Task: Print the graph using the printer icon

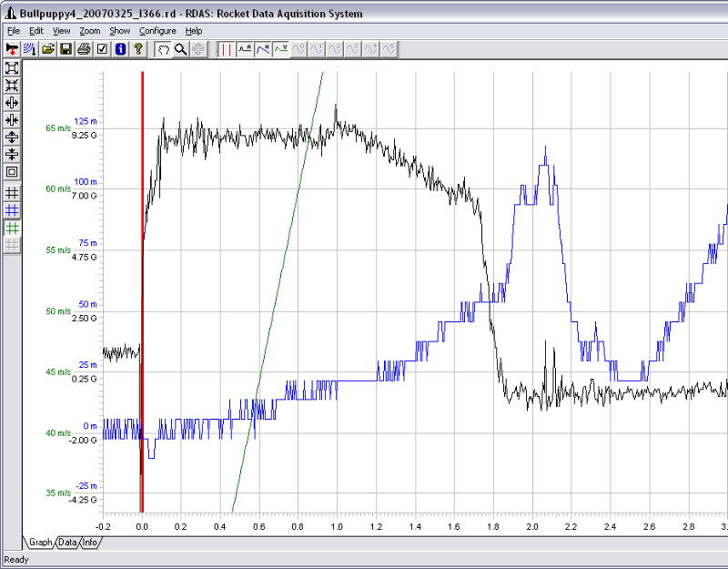Action: point(84,48)
